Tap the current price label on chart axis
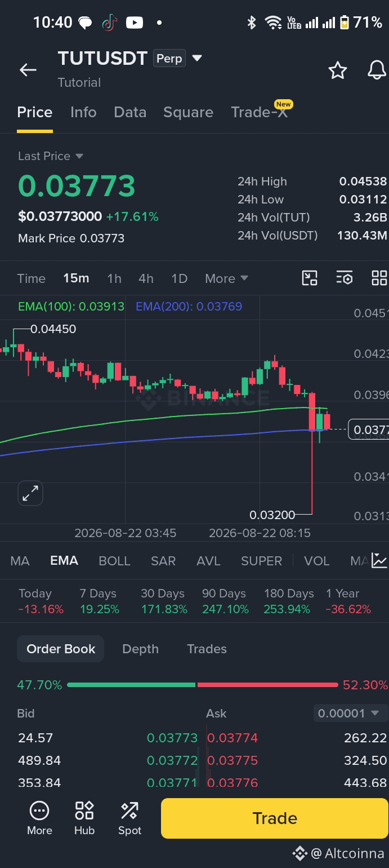 coord(369,430)
